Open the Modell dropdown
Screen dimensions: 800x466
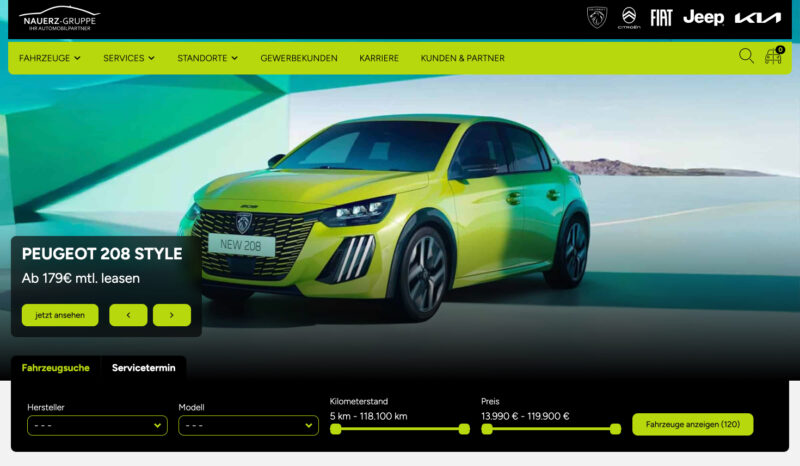tap(248, 425)
